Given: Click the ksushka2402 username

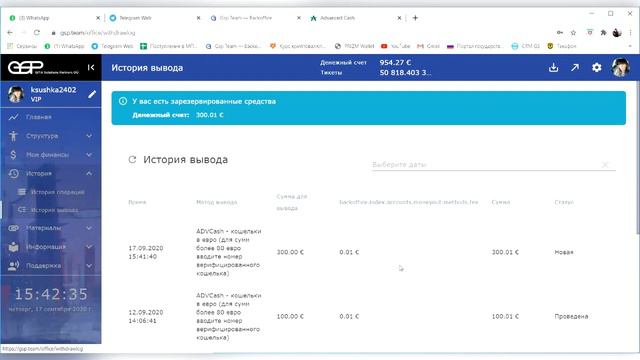Looking at the screenshot, I should click(53, 90).
